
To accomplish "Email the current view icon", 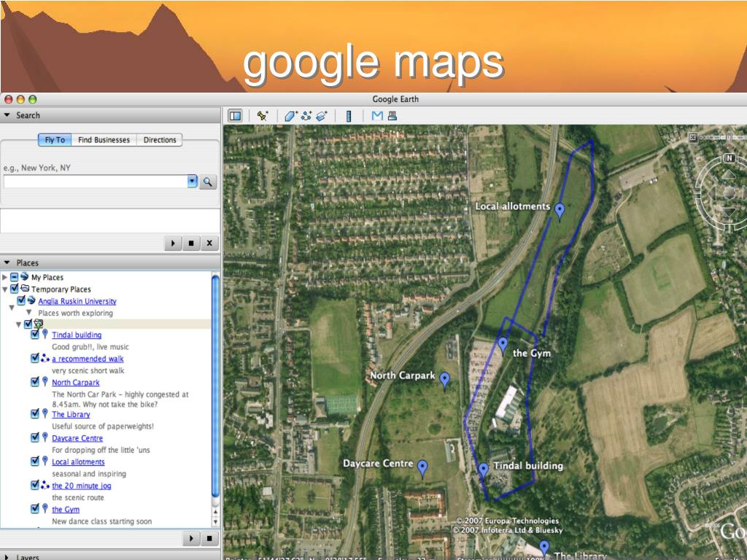I will 377,115.
